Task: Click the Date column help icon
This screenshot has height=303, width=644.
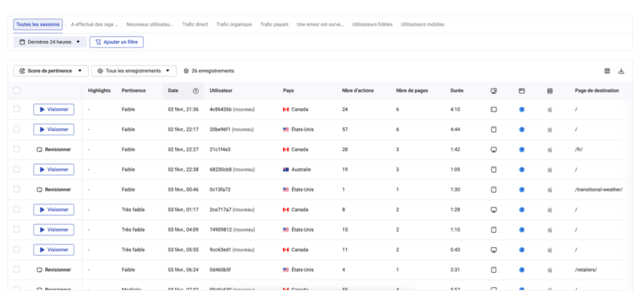Action: pos(196,91)
